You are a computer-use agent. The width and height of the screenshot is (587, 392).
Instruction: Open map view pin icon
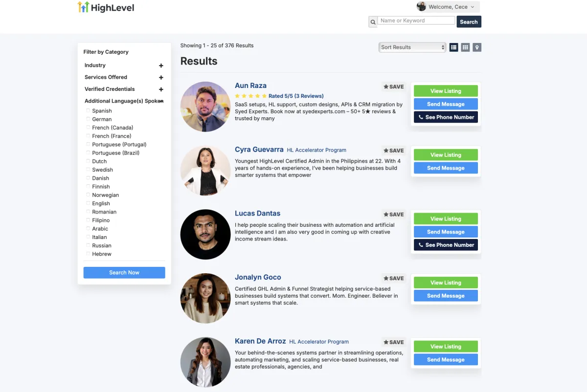click(477, 47)
